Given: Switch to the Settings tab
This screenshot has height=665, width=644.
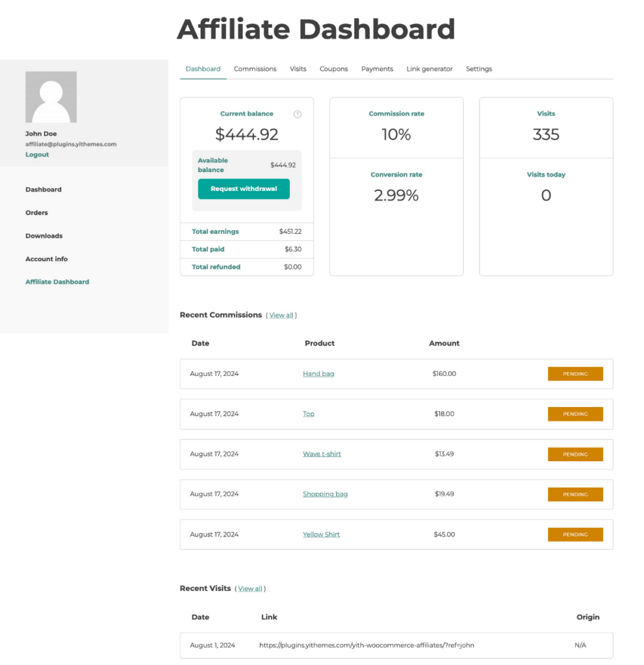Looking at the screenshot, I should point(479,69).
